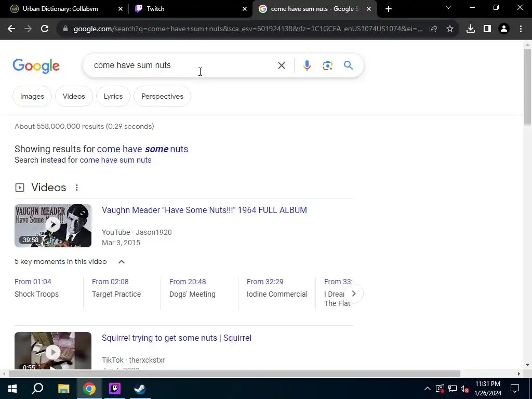The width and height of the screenshot is (532, 399).
Task: Click Chrome icon in taskbar
Action: pos(89,389)
